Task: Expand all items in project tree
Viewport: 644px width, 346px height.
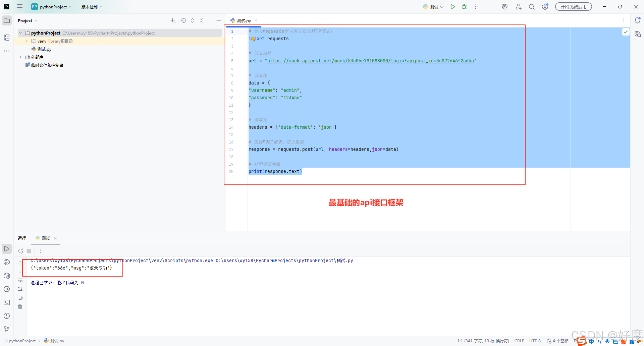Action: pyautogui.click(x=193, y=20)
